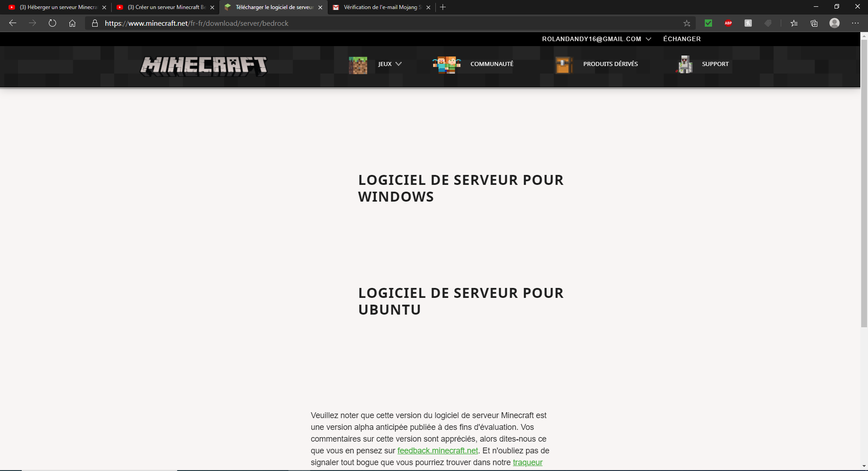Screen dimensions: 868x471
Task: Restore down the browser window
Action: point(837,7)
